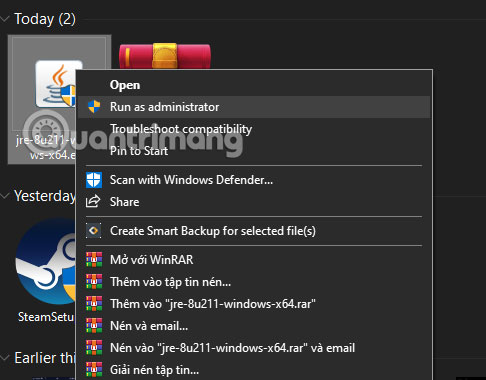Viewport: 486px width, 380px height.
Task: Click the Windows Defender shield icon
Action: pos(94,180)
